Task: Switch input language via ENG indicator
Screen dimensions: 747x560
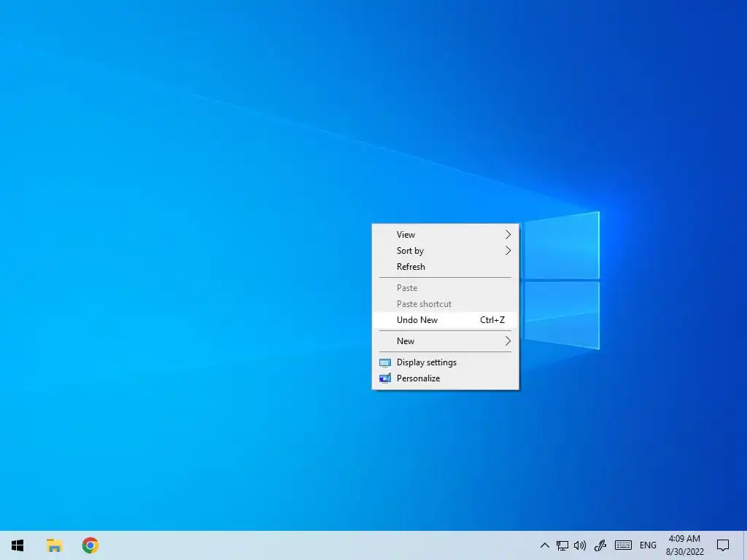Action: click(648, 545)
